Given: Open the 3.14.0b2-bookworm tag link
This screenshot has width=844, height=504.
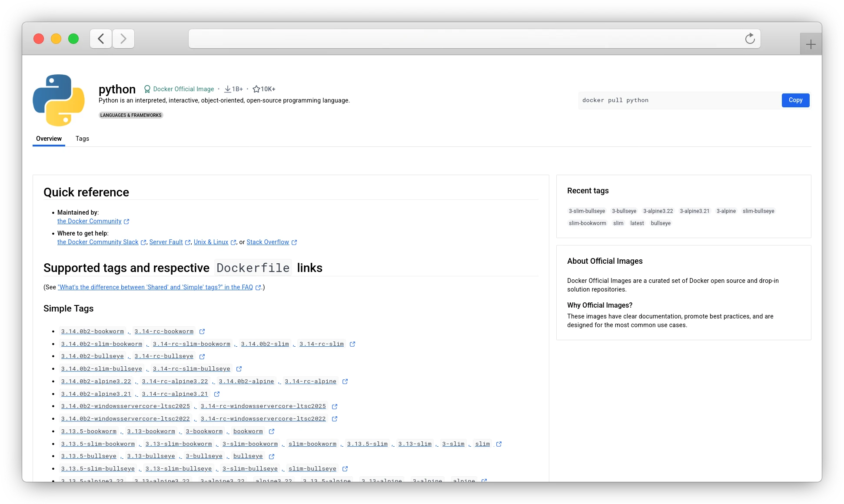Looking at the screenshot, I should 93,332.
